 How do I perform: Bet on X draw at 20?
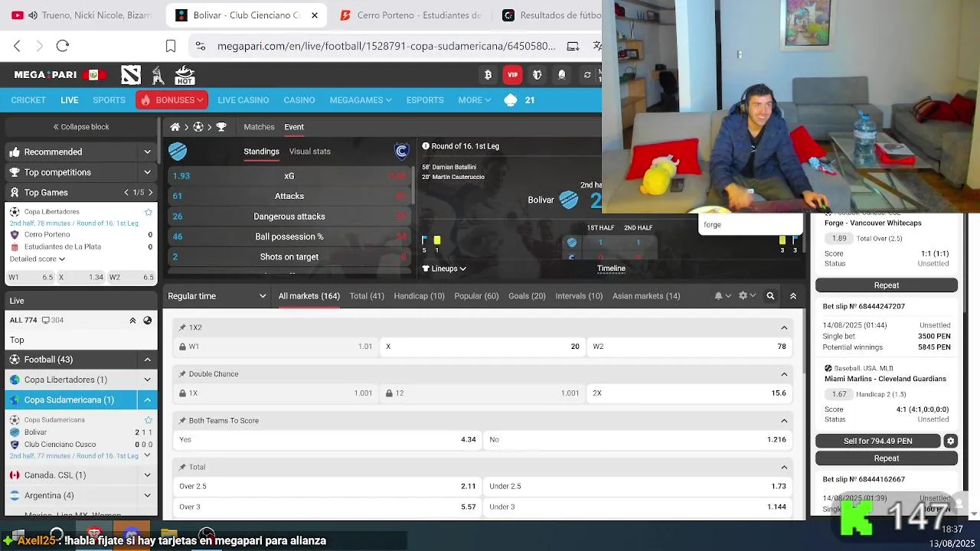pos(482,347)
